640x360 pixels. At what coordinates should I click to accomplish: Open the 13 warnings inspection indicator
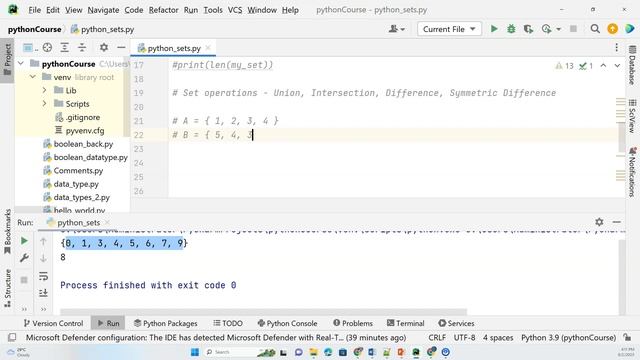564,66
